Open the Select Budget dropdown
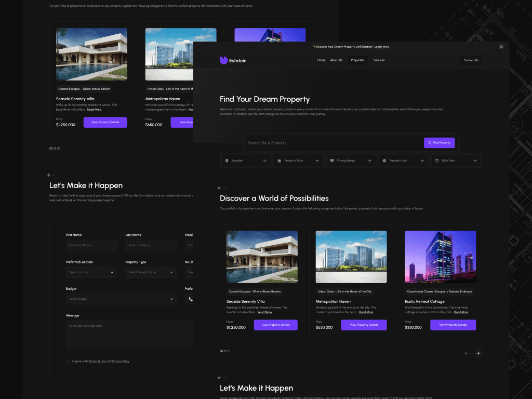The image size is (532, 399). [x=121, y=299]
